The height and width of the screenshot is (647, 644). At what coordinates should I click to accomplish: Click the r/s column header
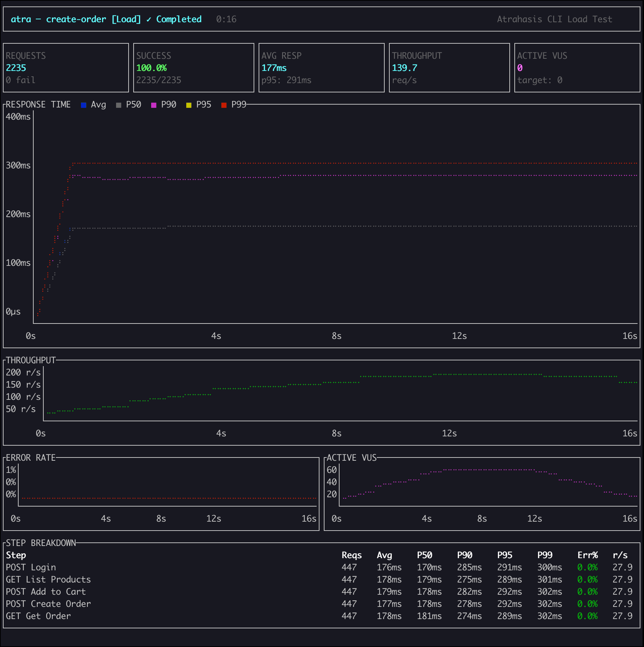[620, 555]
